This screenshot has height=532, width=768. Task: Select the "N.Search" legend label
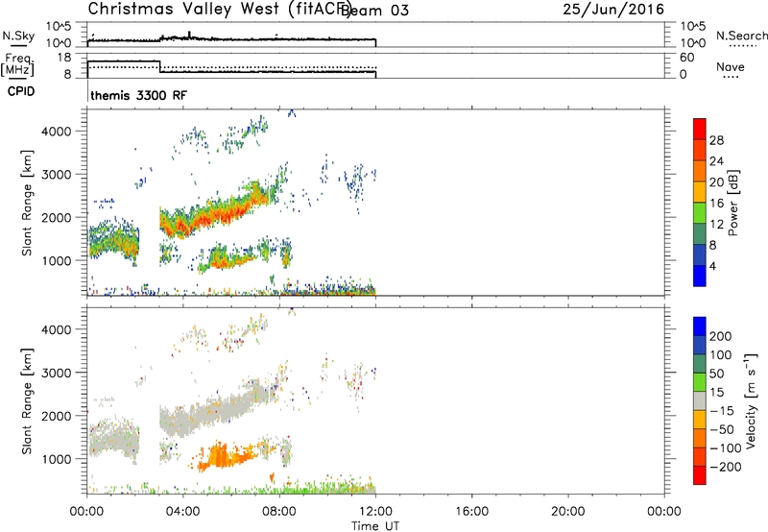click(x=742, y=36)
